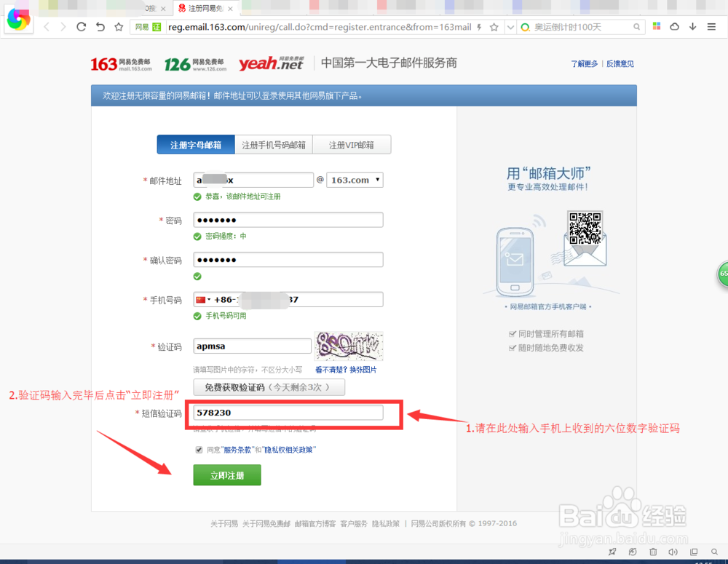Click the zoom magnifier in status bar

coord(715,552)
